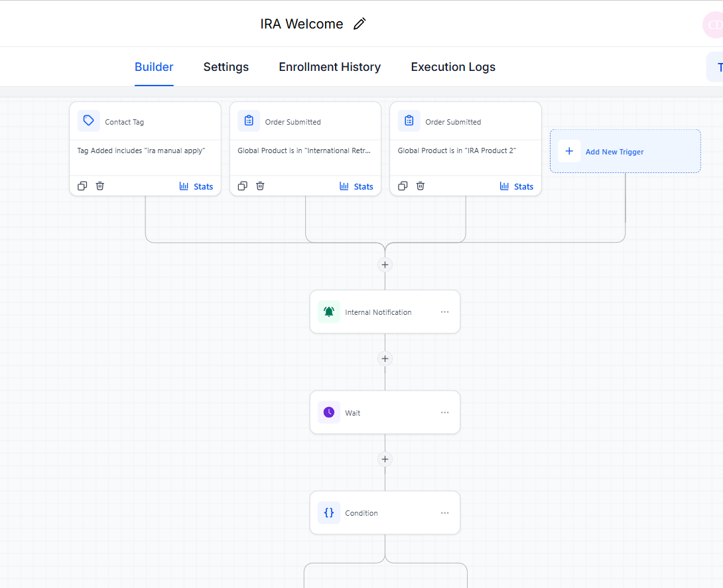The width and height of the screenshot is (723, 588).
Task: Click the International Retr... trigger clipboard icon
Action: 249,121
